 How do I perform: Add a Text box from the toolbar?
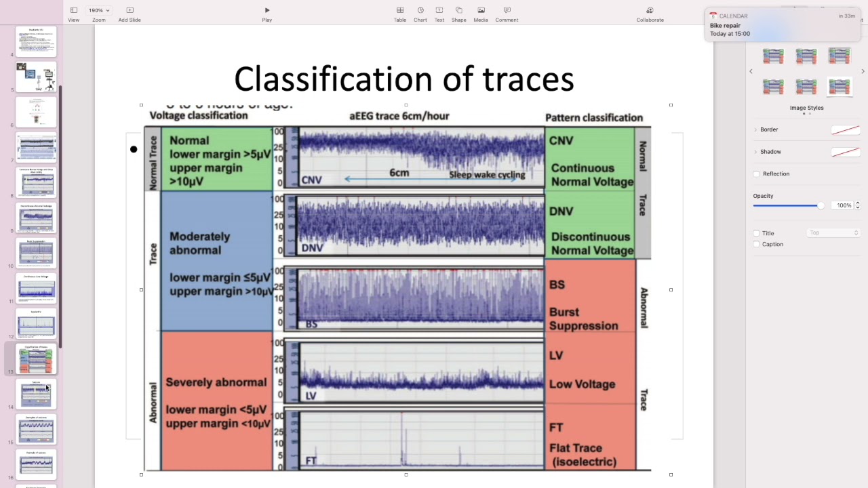(x=439, y=14)
